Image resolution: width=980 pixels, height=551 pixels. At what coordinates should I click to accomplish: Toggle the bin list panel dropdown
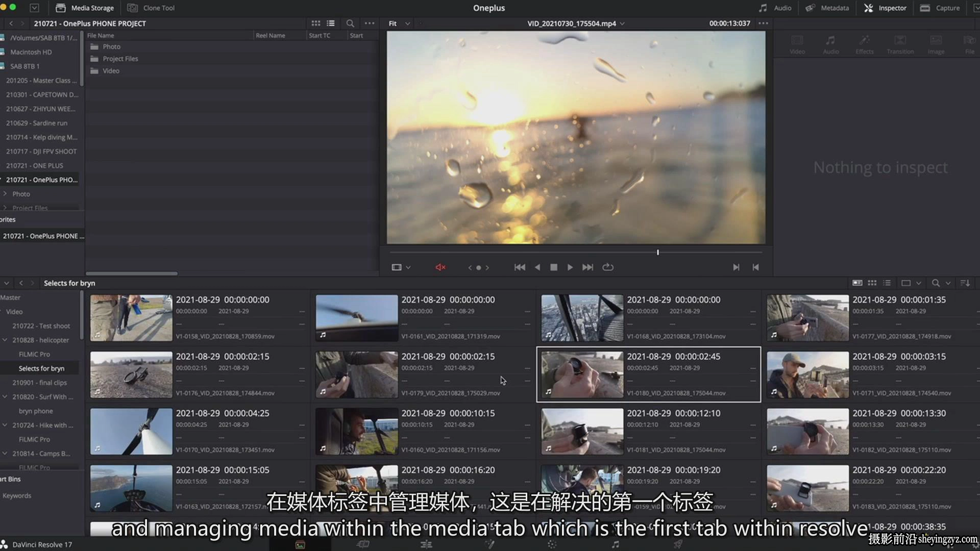tap(7, 283)
